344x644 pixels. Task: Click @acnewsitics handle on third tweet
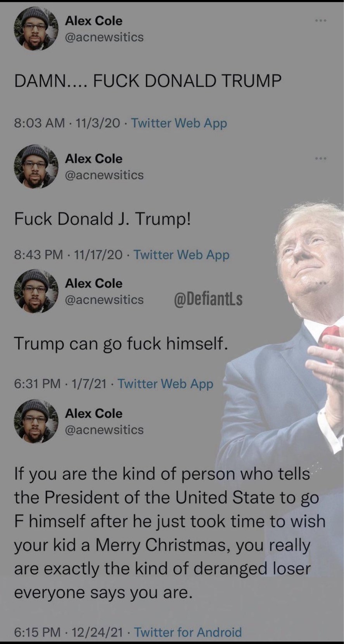[104, 300]
